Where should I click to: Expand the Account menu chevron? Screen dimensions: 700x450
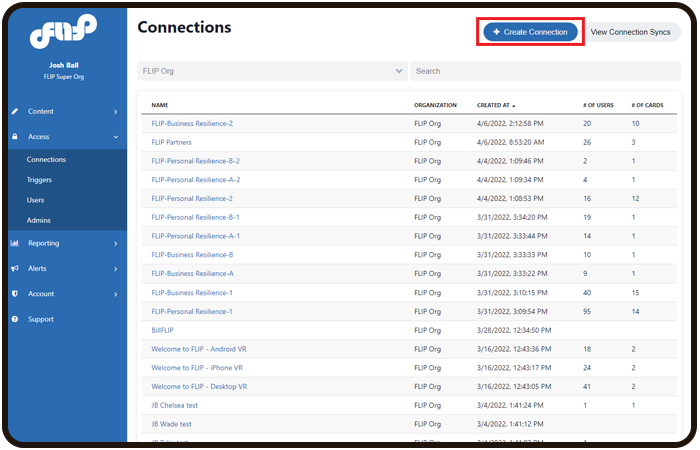(116, 294)
